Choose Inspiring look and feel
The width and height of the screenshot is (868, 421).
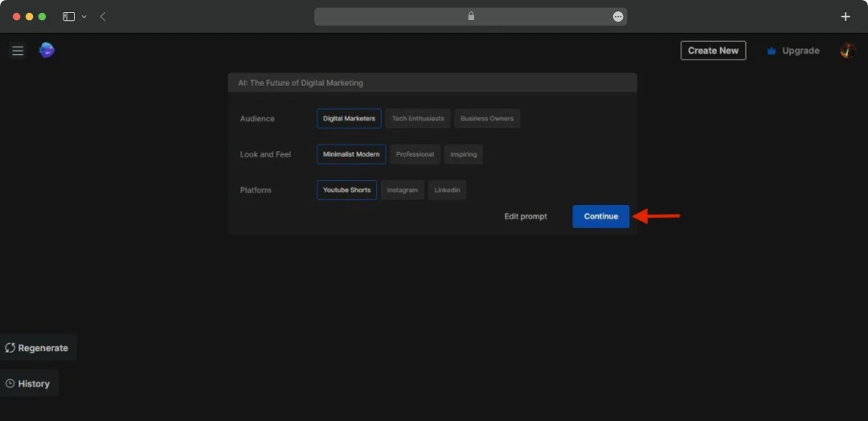pos(464,154)
